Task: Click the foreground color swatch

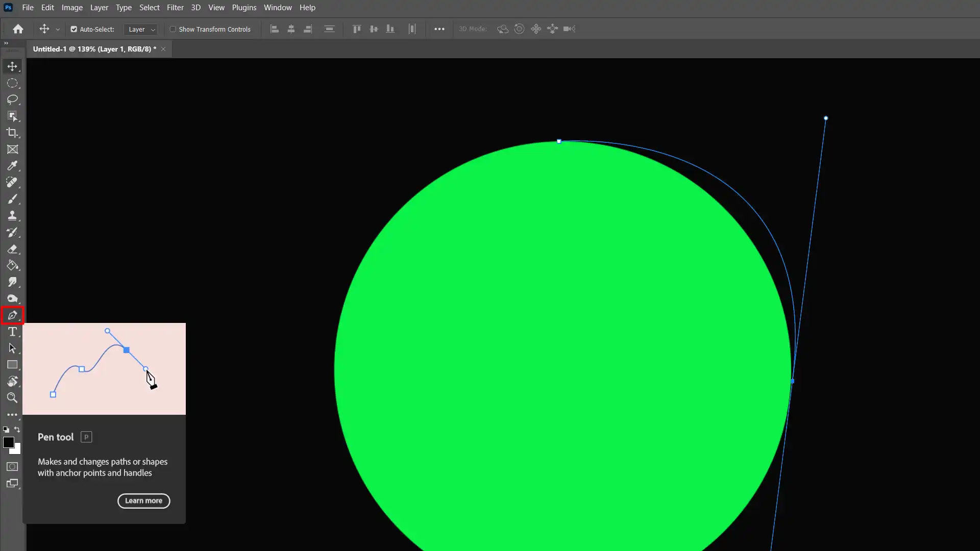Action: click(9, 442)
